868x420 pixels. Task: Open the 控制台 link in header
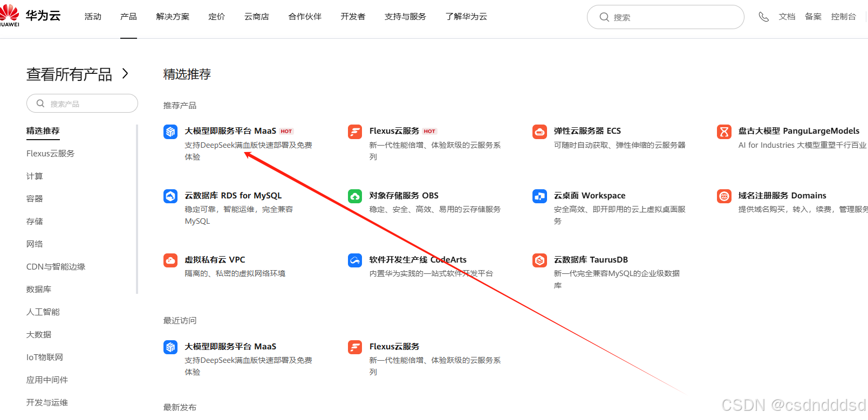tap(843, 17)
